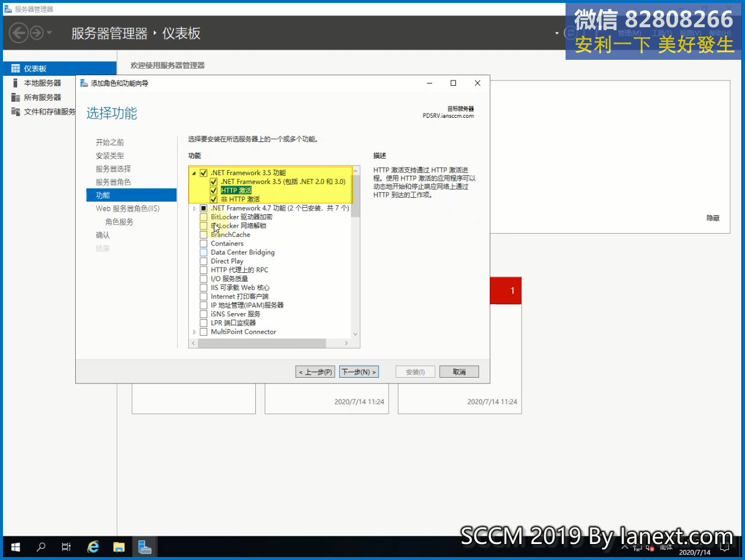This screenshot has width=745, height=560.
Task: Open 仪表板 in the Server Manager sidebar
Action: tap(59, 69)
